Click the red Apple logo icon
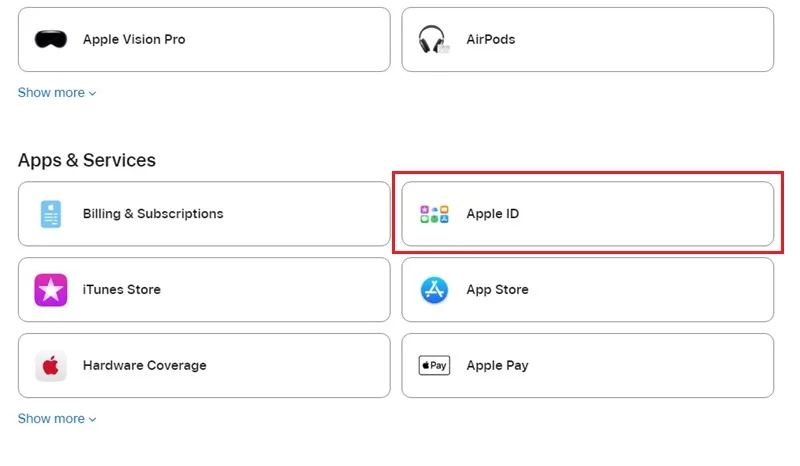Image resolution: width=800 pixels, height=466 pixels. 51,365
